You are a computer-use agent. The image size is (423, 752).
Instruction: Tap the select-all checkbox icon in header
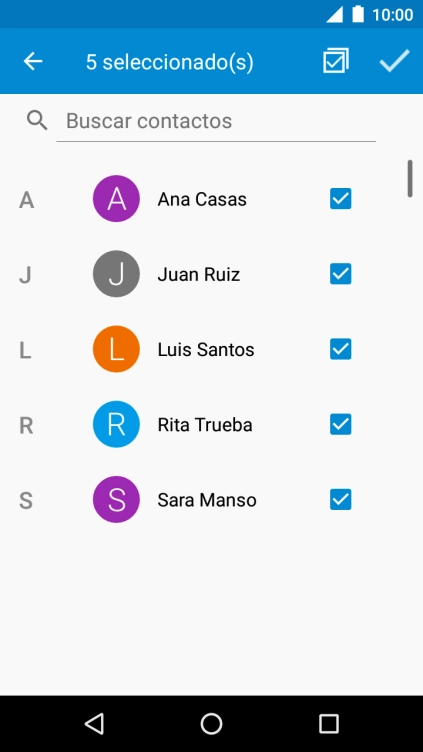pyautogui.click(x=336, y=61)
